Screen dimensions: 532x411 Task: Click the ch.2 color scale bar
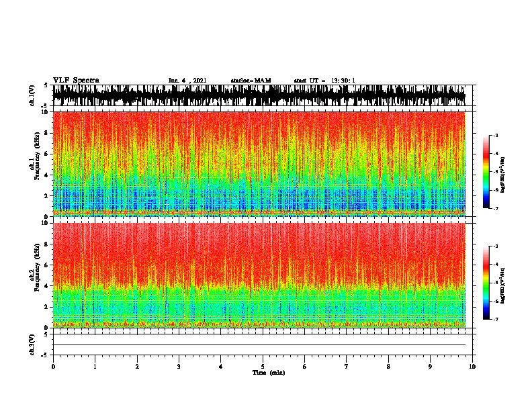(x=486, y=283)
